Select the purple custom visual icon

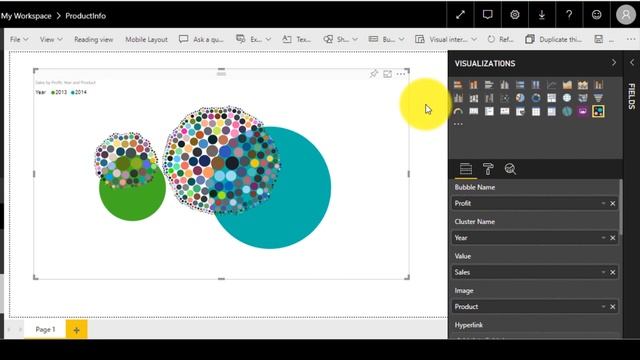point(582,111)
